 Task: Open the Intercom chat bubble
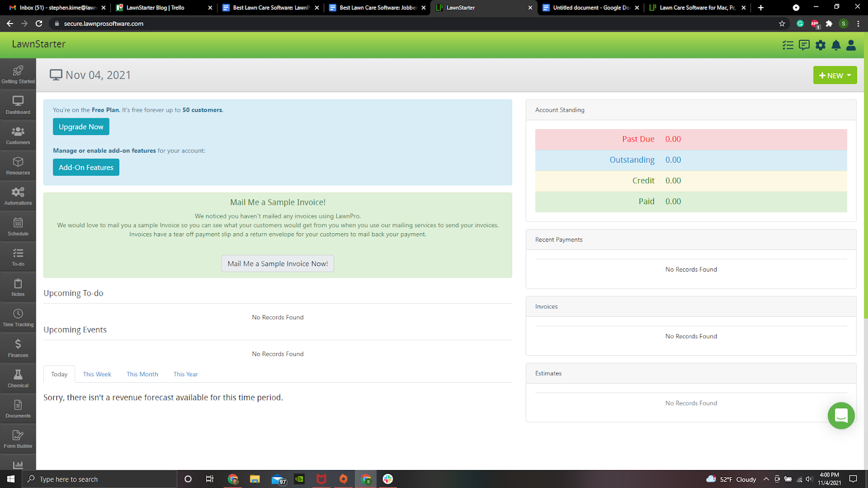point(841,415)
